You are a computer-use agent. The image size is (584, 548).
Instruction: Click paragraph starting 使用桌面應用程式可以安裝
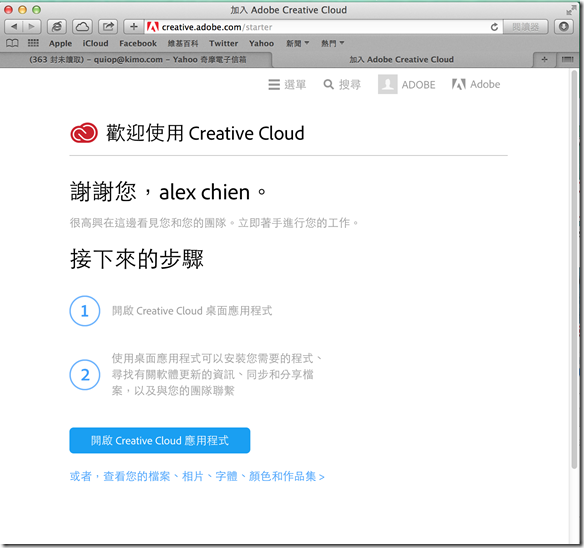tap(217, 374)
